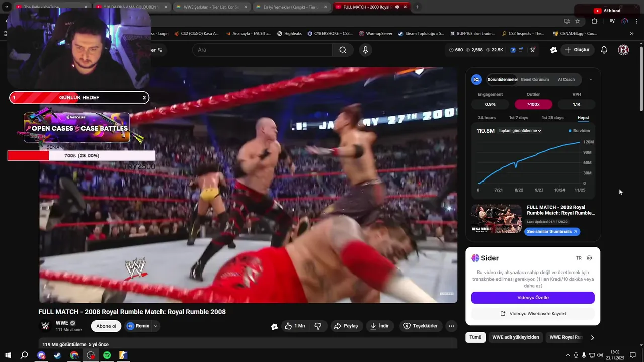Click the Outlier >100x pill

(533, 104)
